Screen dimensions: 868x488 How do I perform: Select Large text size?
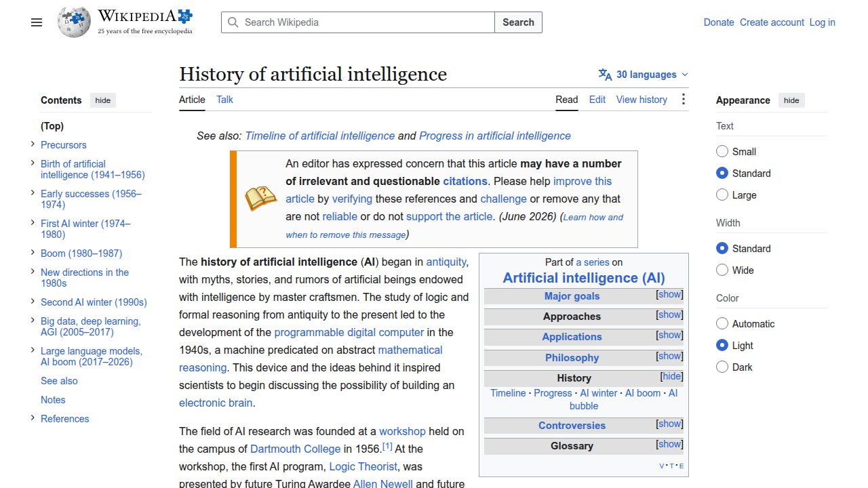pyautogui.click(x=722, y=195)
